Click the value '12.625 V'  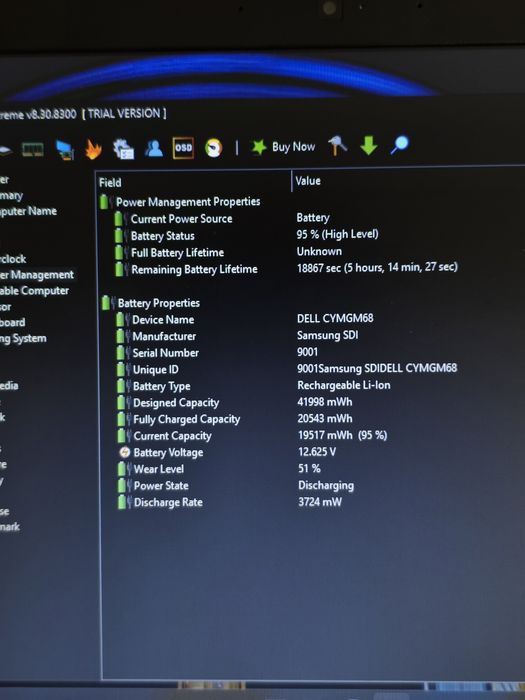317,451
